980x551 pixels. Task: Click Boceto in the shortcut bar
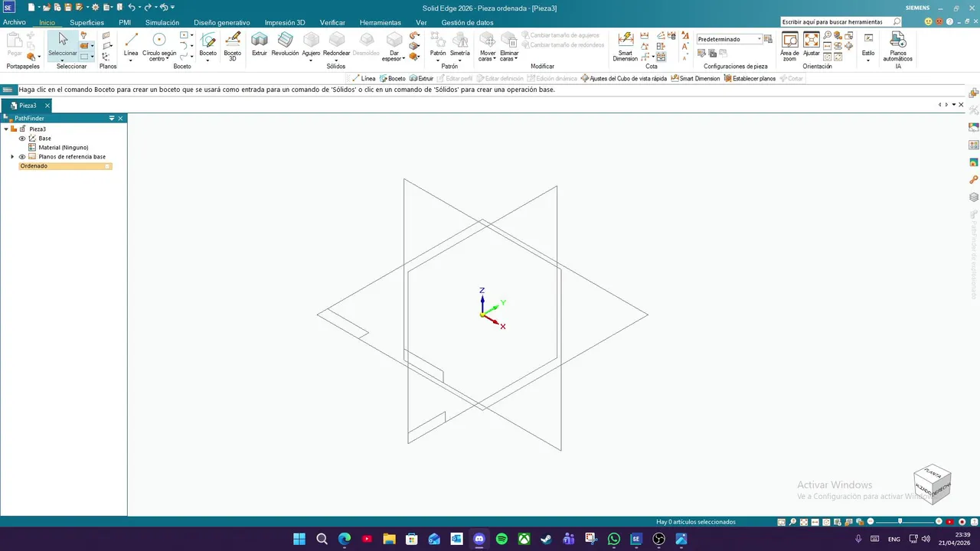pos(393,79)
